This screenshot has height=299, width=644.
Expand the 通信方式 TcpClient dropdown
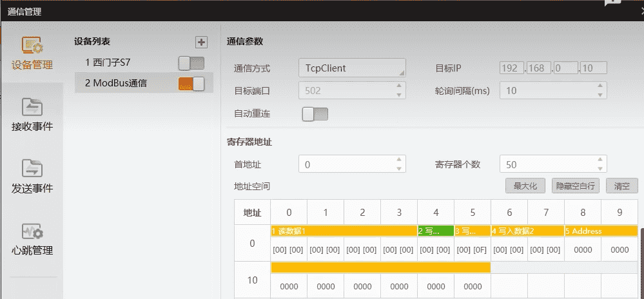(x=352, y=68)
